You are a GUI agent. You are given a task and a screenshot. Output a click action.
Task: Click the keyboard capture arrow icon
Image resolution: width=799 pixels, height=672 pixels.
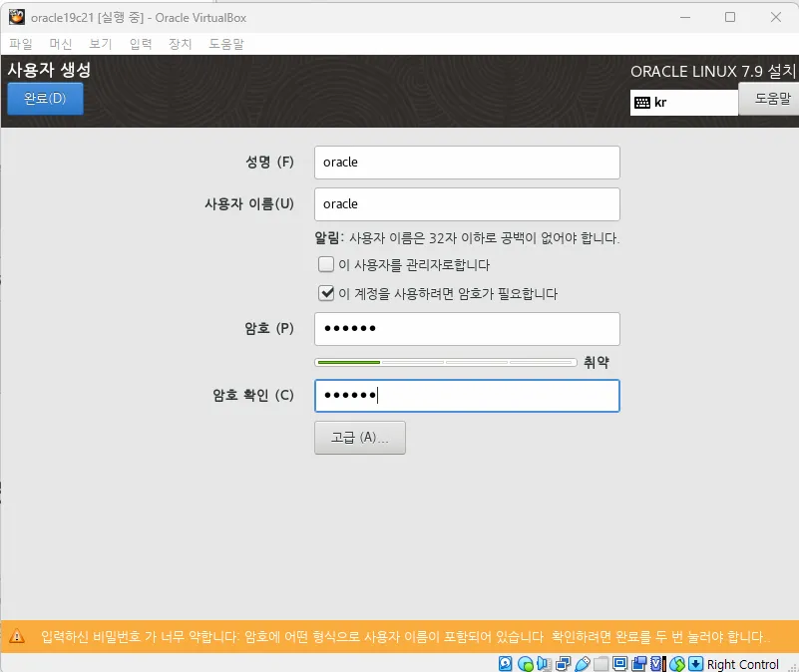click(x=695, y=663)
